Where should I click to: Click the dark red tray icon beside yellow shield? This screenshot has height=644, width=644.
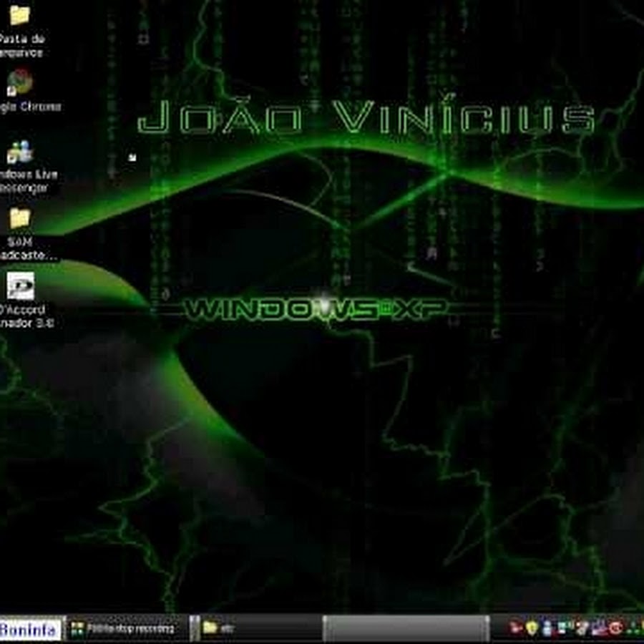(517, 628)
